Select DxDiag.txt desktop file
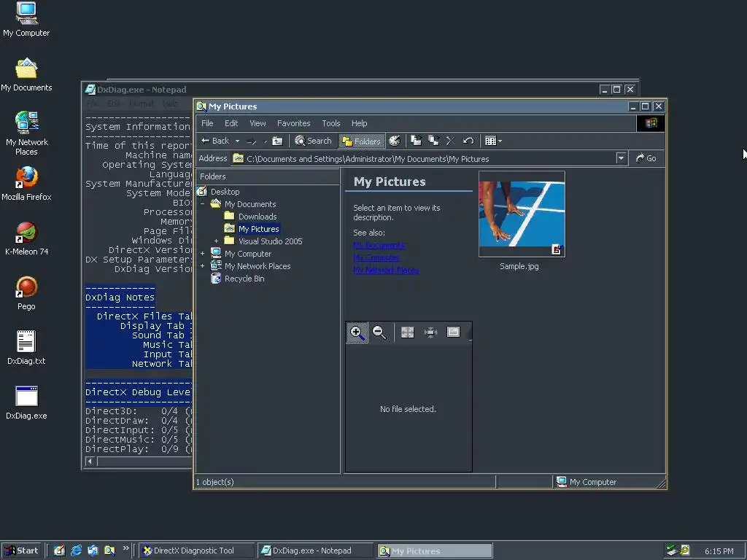The height and width of the screenshot is (560, 747). pos(26,348)
